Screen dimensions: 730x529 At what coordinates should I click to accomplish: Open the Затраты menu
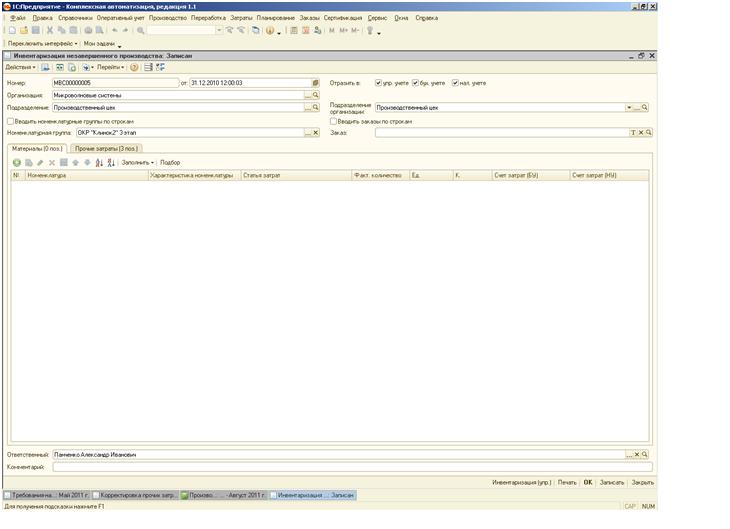point(241,18)
